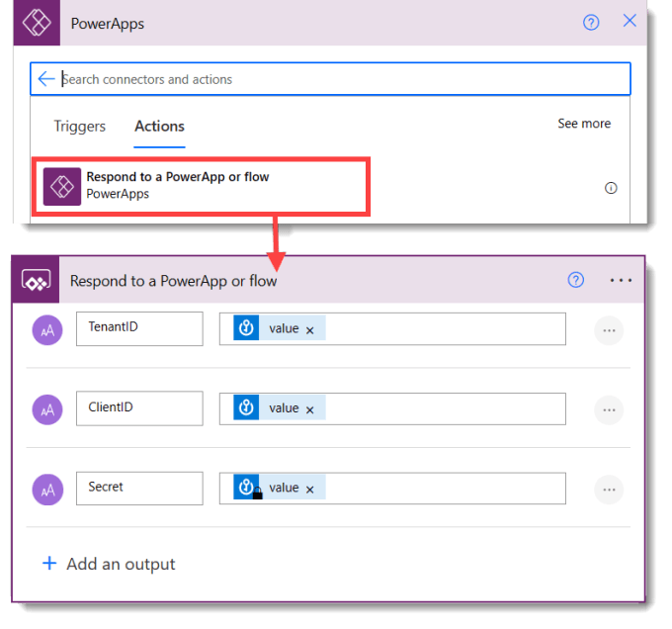
Task: Show info for Respond to a PowerApp action
Action: 611,188
